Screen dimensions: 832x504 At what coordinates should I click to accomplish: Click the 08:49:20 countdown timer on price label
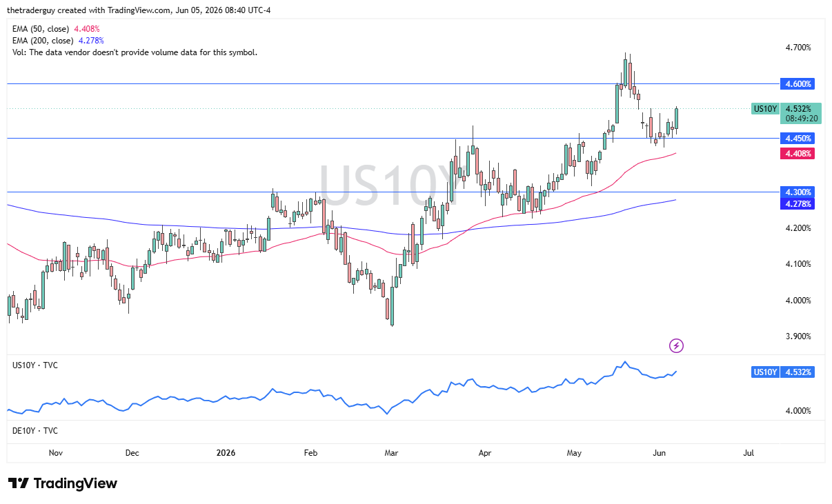click(801, 119)
